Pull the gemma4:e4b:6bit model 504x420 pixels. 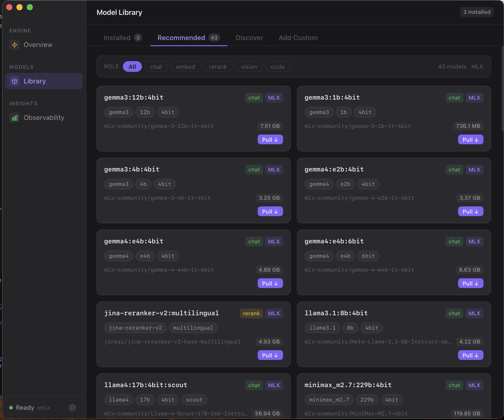click(x=471, y=283)
